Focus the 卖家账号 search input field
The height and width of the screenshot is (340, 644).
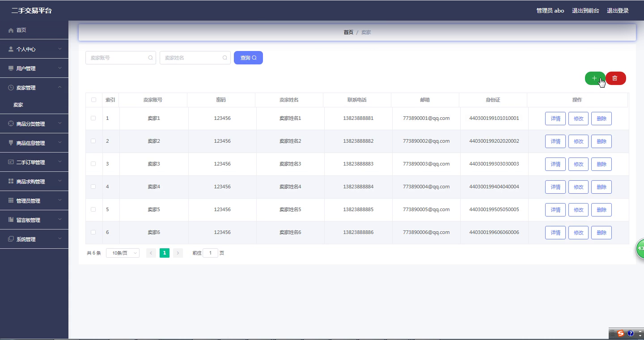[121, 58]
